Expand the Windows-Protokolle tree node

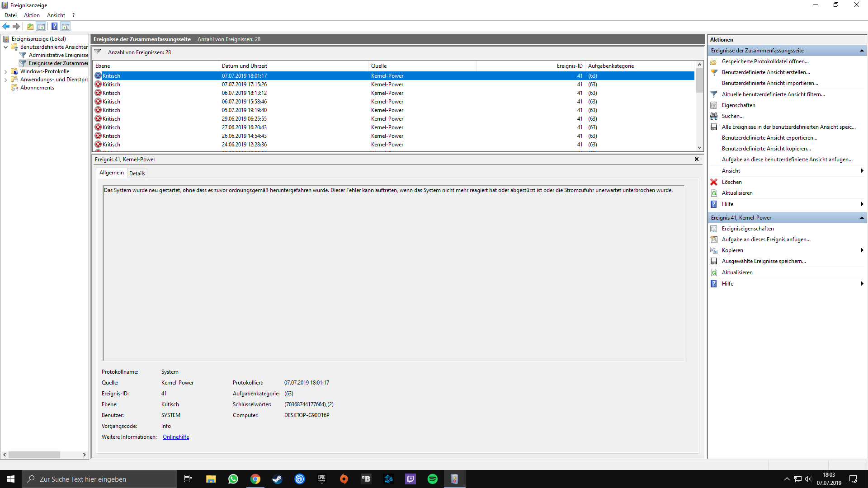5,71
